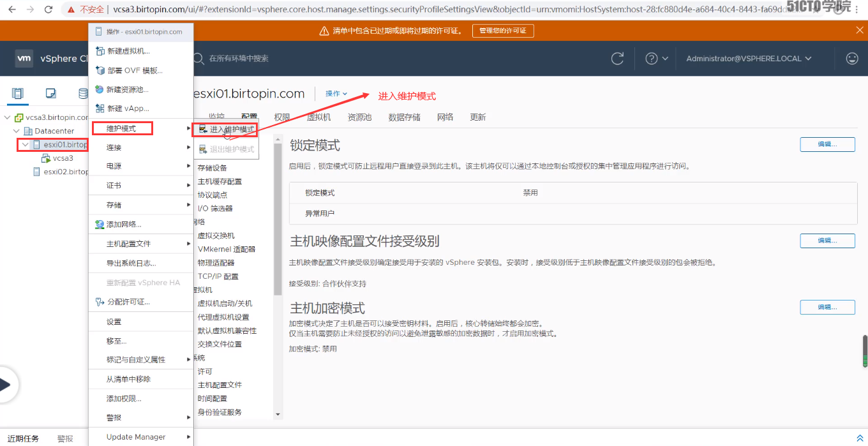Select VMkernel 适配器 in settings list

(x=226, y=249)
